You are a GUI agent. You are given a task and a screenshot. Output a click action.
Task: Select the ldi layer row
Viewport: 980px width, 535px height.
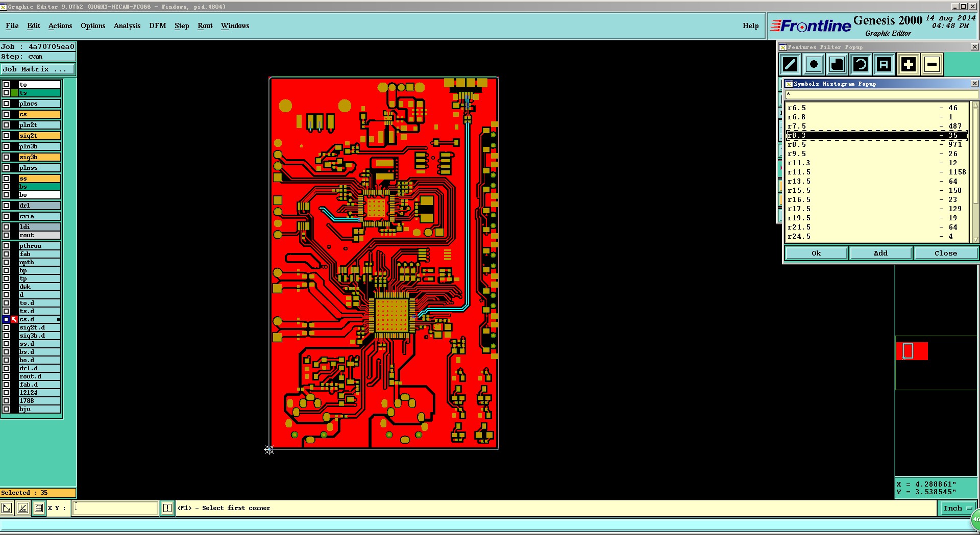pos(40,227)
